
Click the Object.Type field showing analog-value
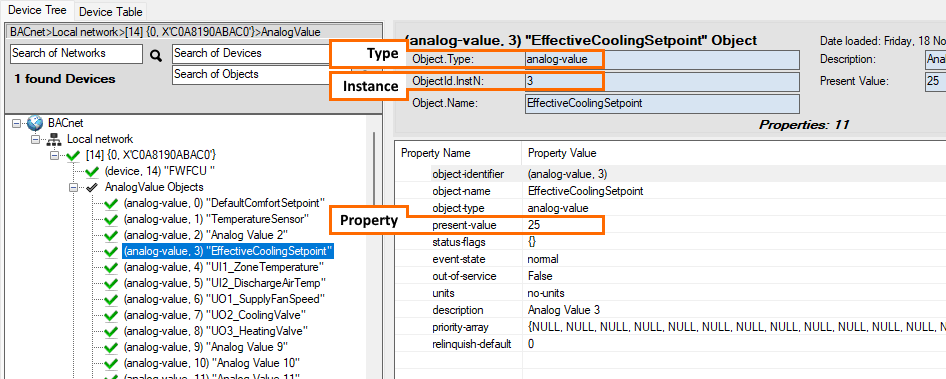click(662, 60)
